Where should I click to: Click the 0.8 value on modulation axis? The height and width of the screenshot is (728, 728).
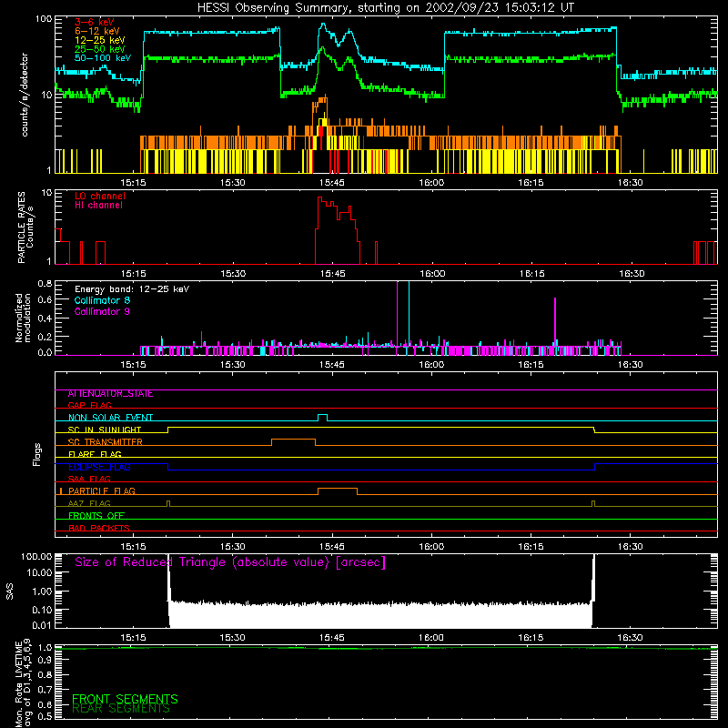tap(45, 283)
